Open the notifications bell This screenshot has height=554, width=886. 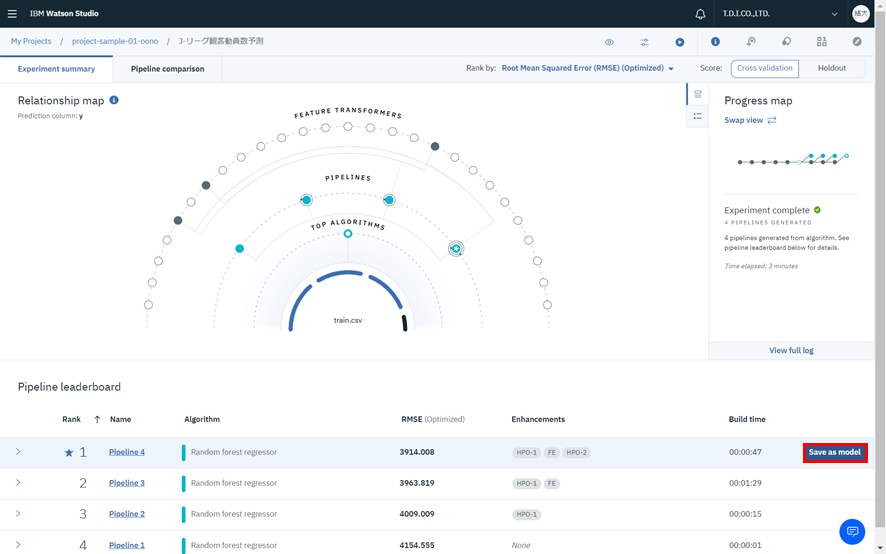coord(700,14)
